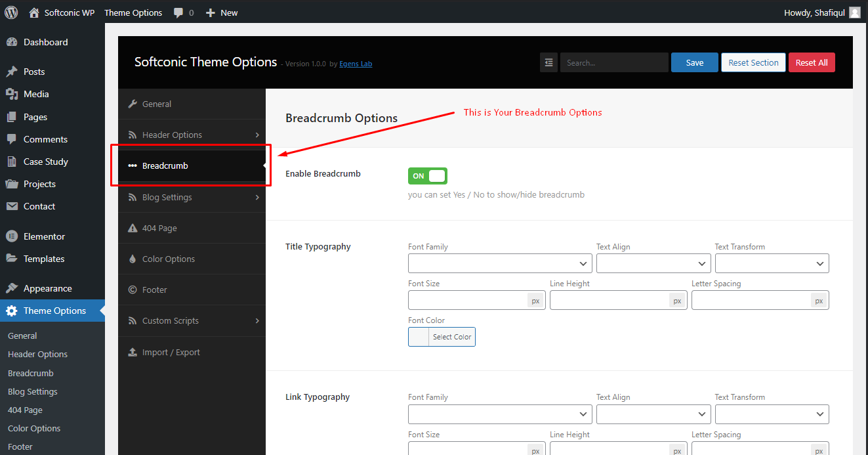
Task: Open Title Typography Text Align dropdown
Action: (x=653, y=263)
